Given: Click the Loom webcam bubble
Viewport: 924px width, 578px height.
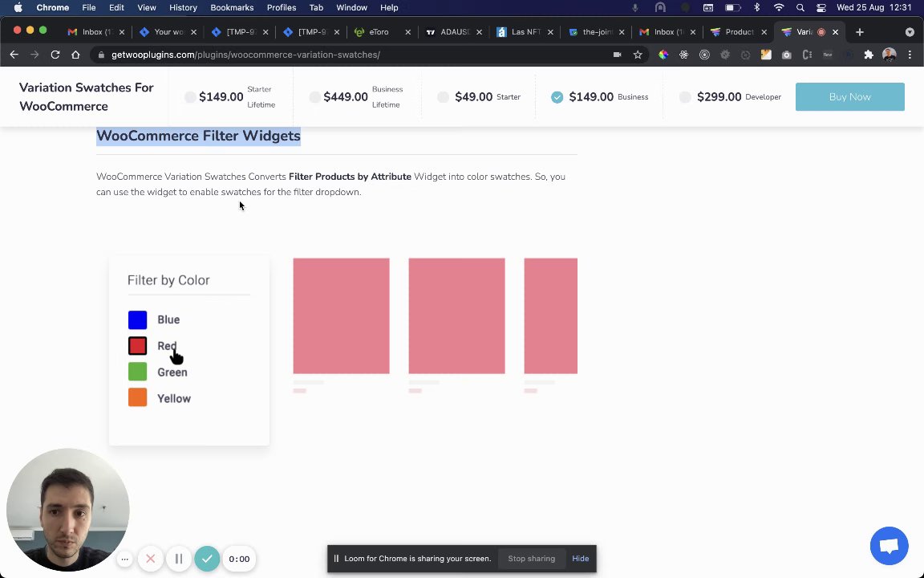Looking at the screenshot, I should pyautogui.click(x=67, y=511).
